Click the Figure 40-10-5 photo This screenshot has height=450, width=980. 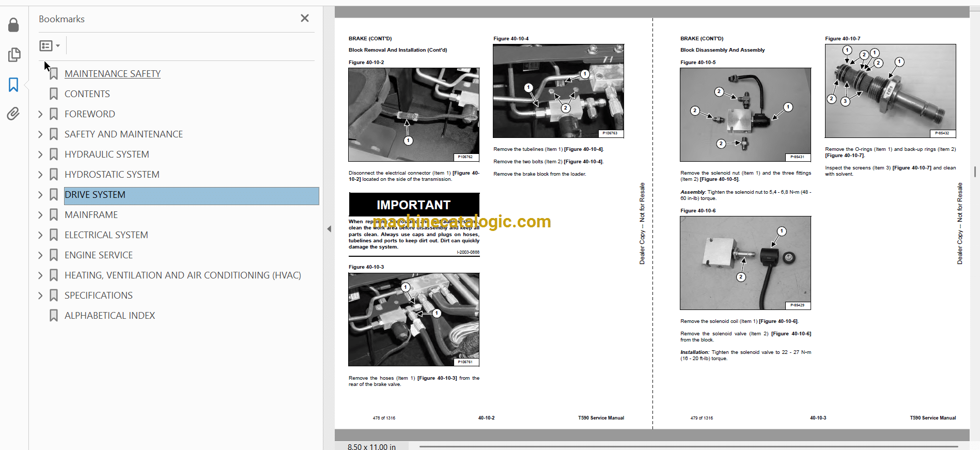pyautogui.click(x=745, y=115)
